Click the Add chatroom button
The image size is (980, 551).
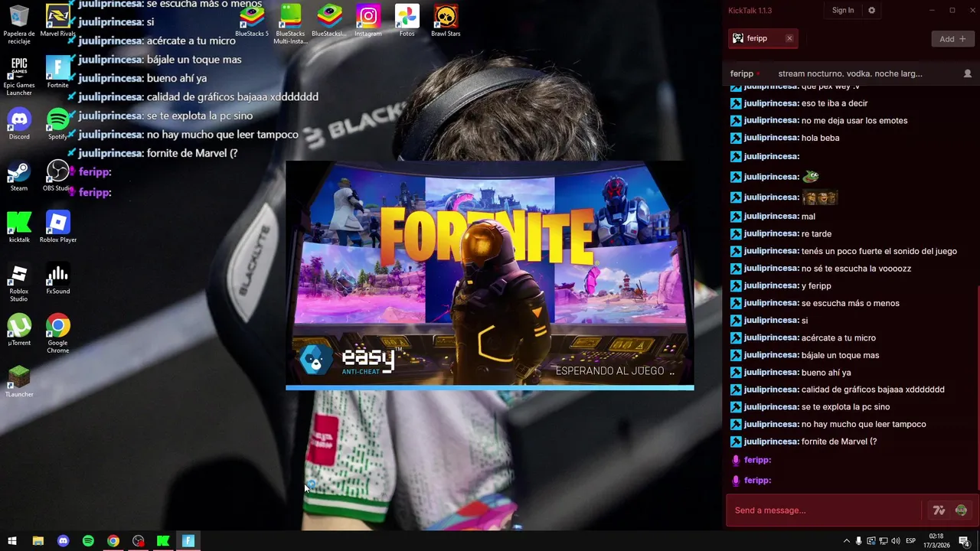coord(952,39)
